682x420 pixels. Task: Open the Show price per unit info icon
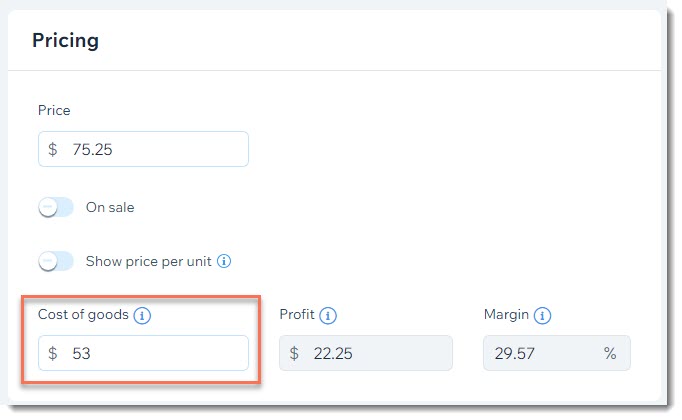click(224, 261)
